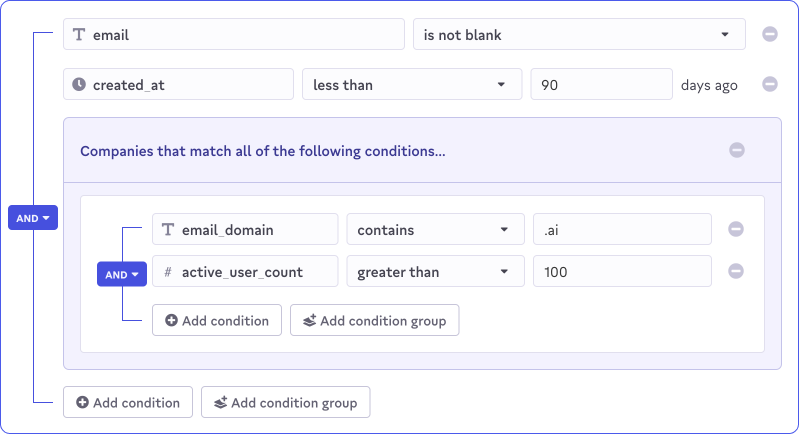Open the 'is not blank' operator dropdown

click(579, 35)
